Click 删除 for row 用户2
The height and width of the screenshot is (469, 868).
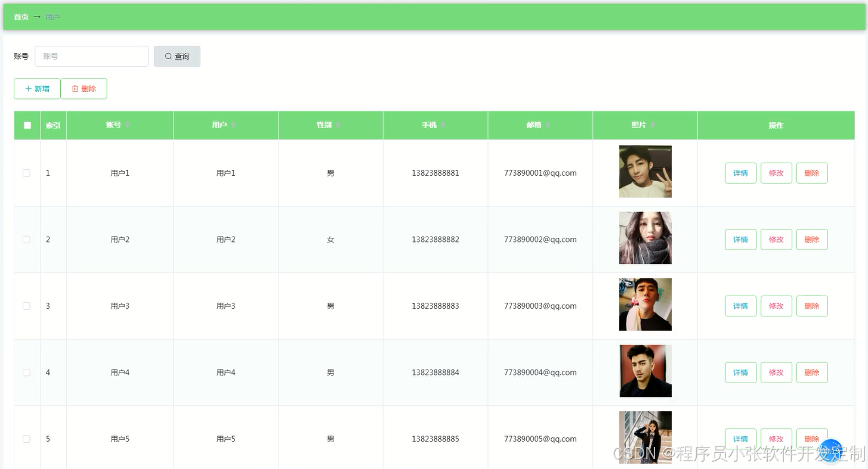812,240
